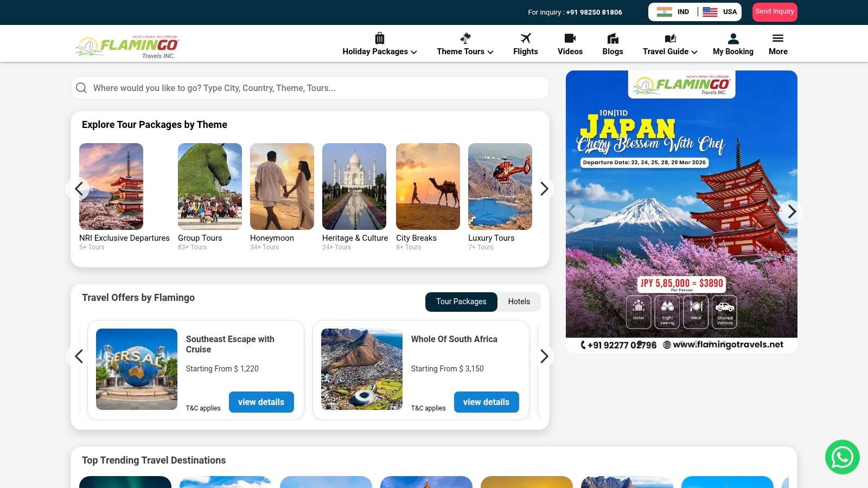
Task: Expand the Theme Tours dropdown
Action: (x=465, y=52)
